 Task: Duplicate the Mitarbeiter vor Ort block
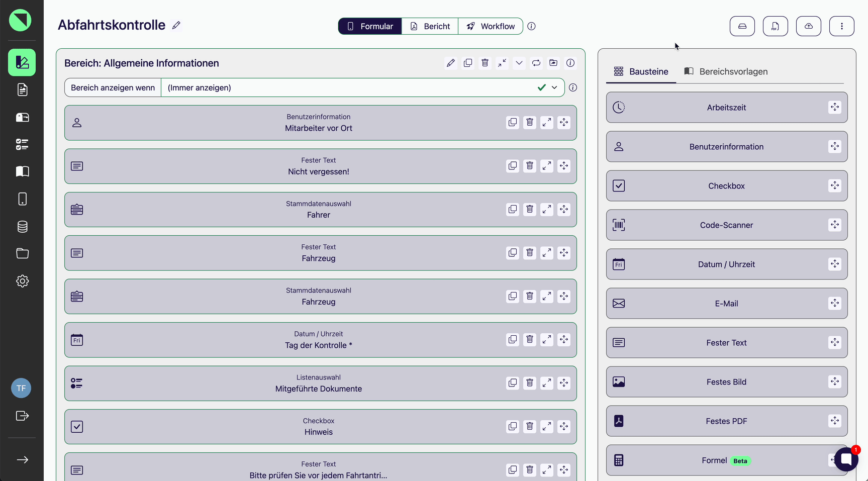[513, 122]
